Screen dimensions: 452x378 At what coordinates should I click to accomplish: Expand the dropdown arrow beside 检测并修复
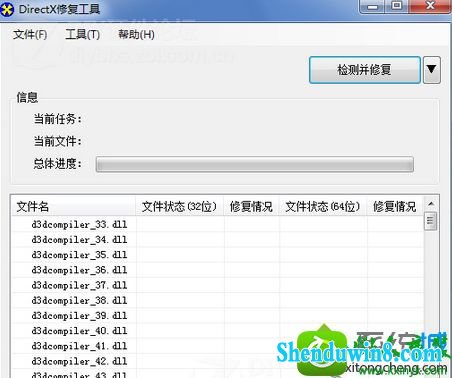432,70
